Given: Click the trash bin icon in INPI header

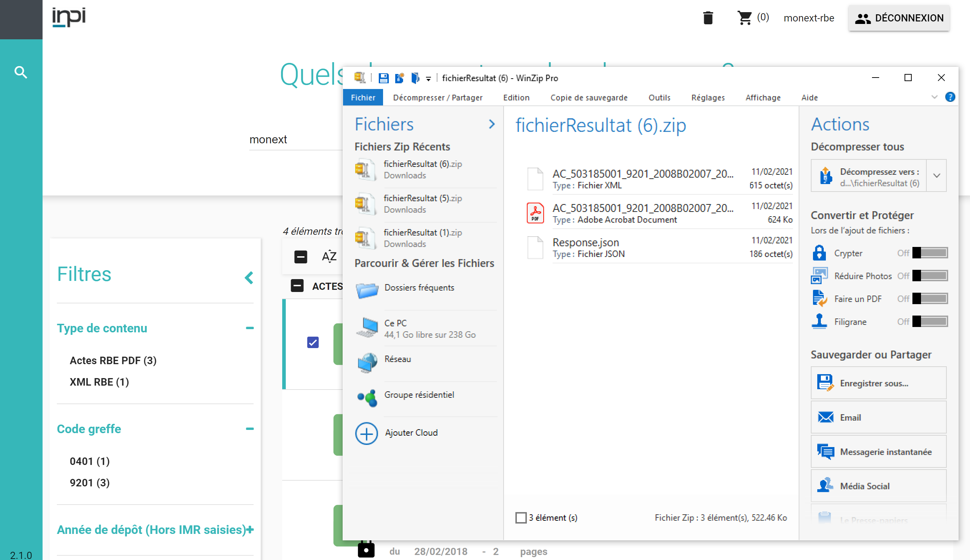Looking at the screenshot, I should click(x=707, y=18).
